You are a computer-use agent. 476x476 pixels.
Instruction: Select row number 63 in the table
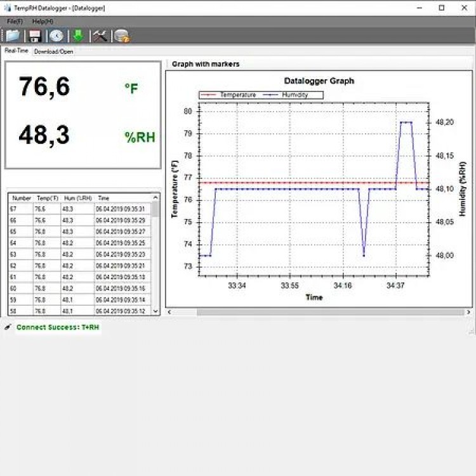point(80,255)
